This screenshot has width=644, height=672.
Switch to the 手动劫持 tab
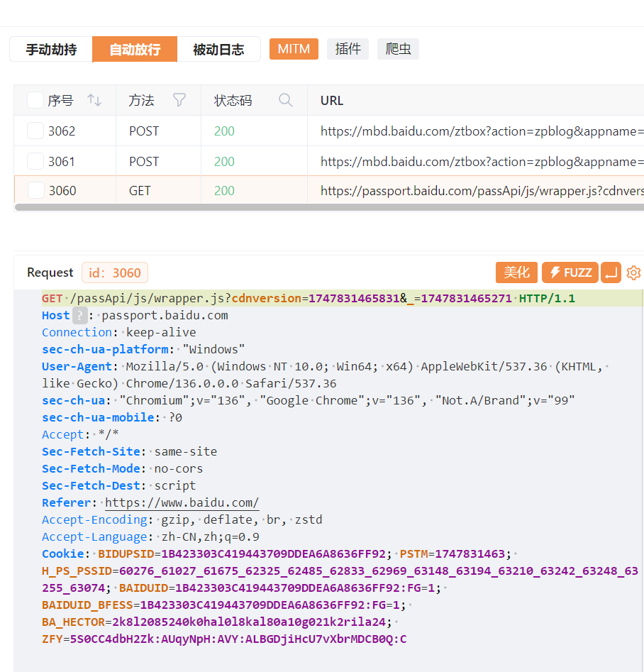tap(51, 50)
